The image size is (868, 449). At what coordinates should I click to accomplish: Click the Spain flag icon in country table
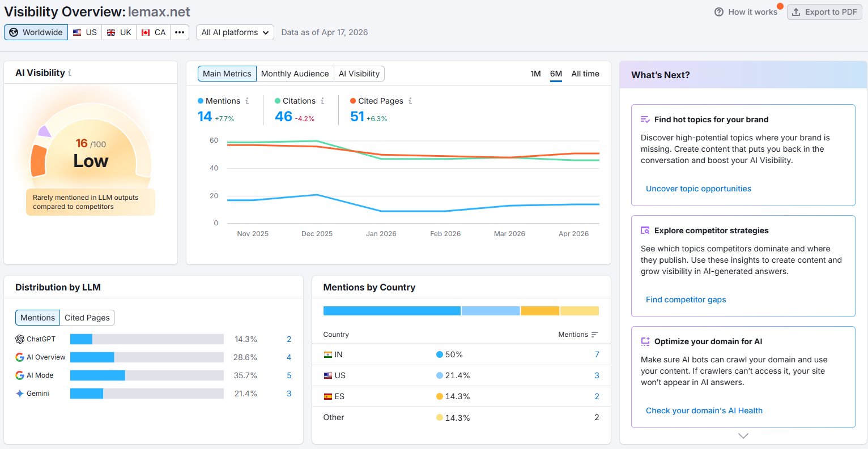pos(327,396)
